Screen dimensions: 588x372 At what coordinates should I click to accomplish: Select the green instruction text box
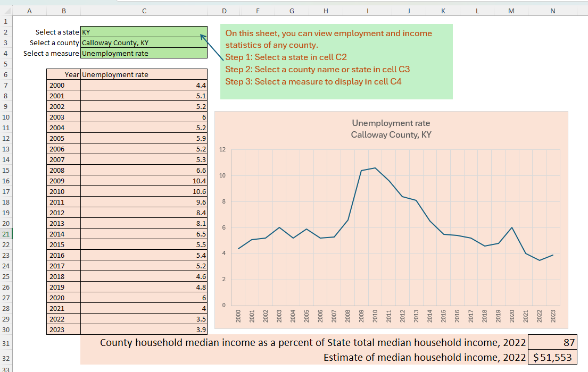click(336, 61)
